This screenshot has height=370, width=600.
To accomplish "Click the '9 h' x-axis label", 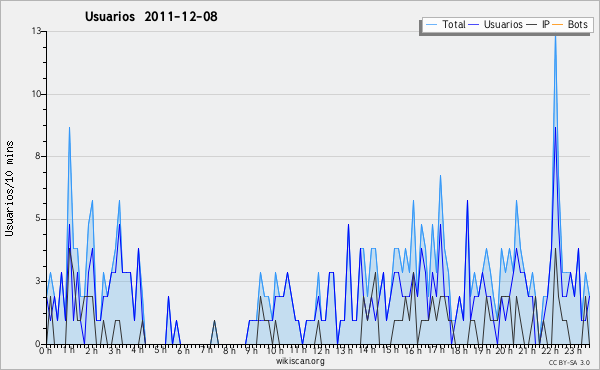I will 251,350.
